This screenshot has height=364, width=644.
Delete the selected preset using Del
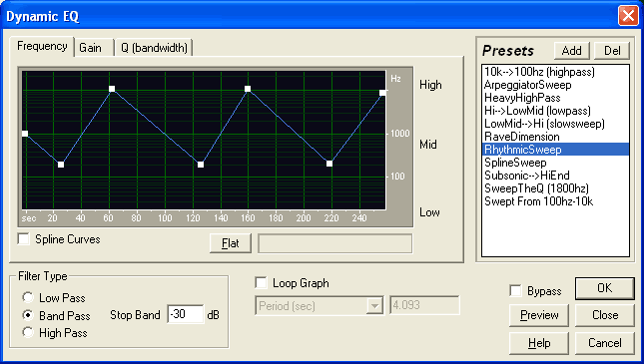coord(612,51)
